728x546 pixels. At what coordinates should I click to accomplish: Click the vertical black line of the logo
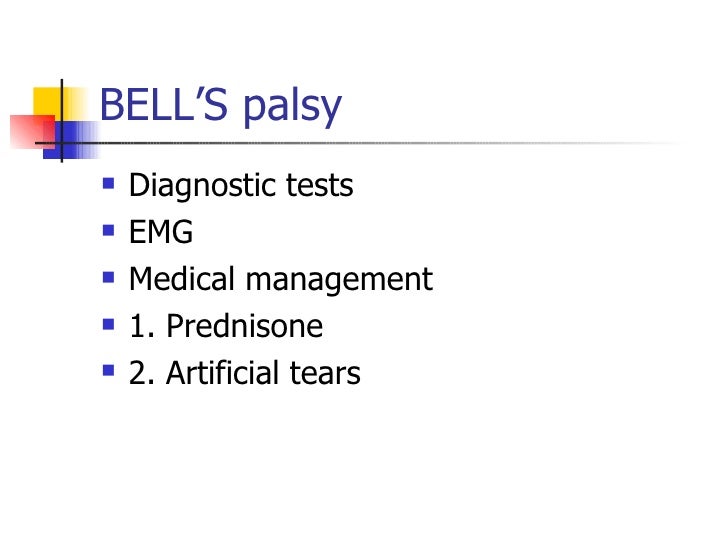62,121
